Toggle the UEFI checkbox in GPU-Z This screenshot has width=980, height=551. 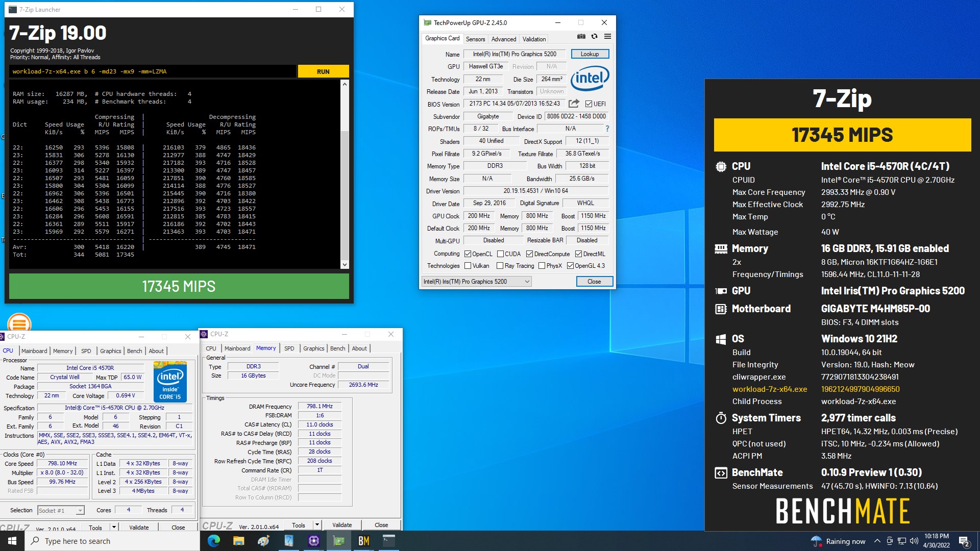tap(589, 104)
